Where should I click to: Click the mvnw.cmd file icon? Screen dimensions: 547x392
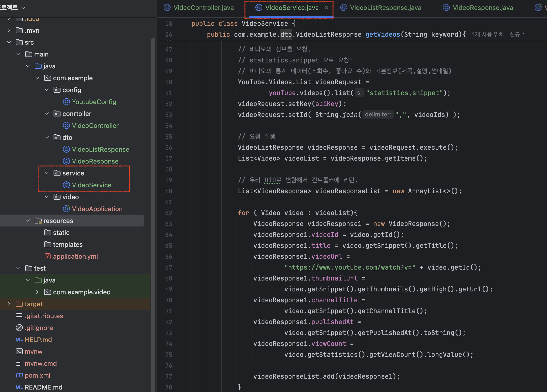coord(19,364)
